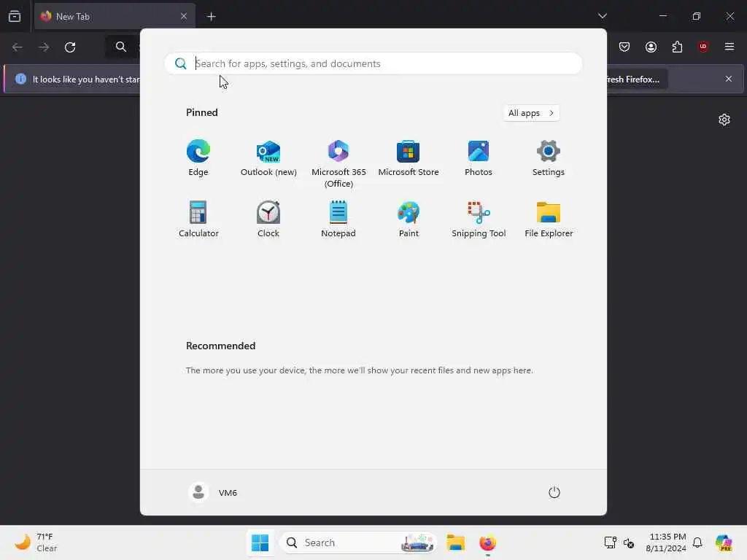This screenshot has height=560, width=747.
Task: Open Firefox recent browsing view icon
Action: pos(15,17)
